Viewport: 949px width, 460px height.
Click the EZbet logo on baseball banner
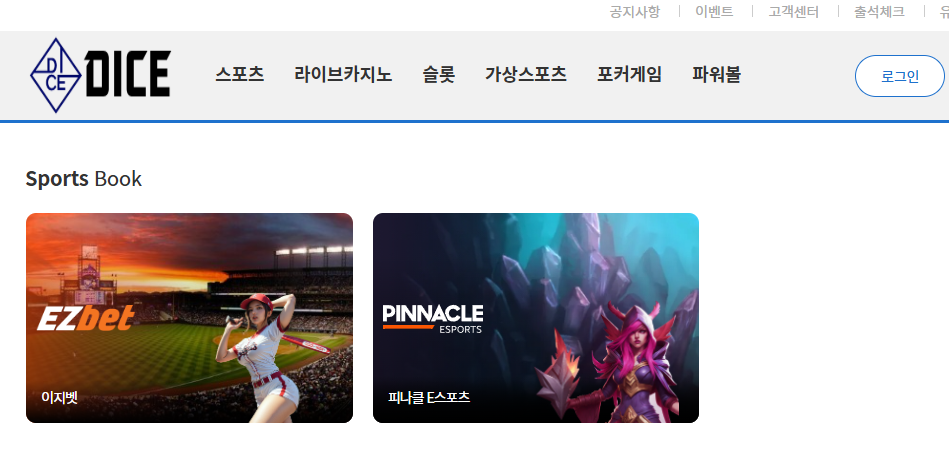(85, 318)
